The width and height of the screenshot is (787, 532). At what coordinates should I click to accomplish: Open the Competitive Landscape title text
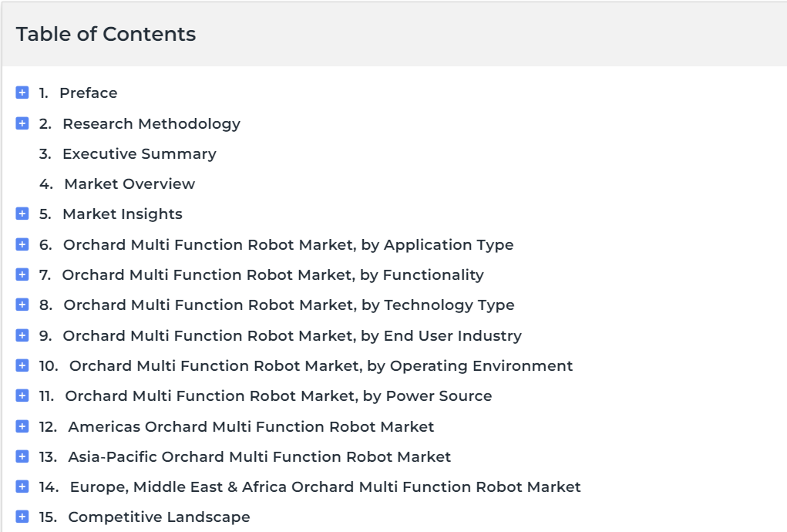coord(159,517)
